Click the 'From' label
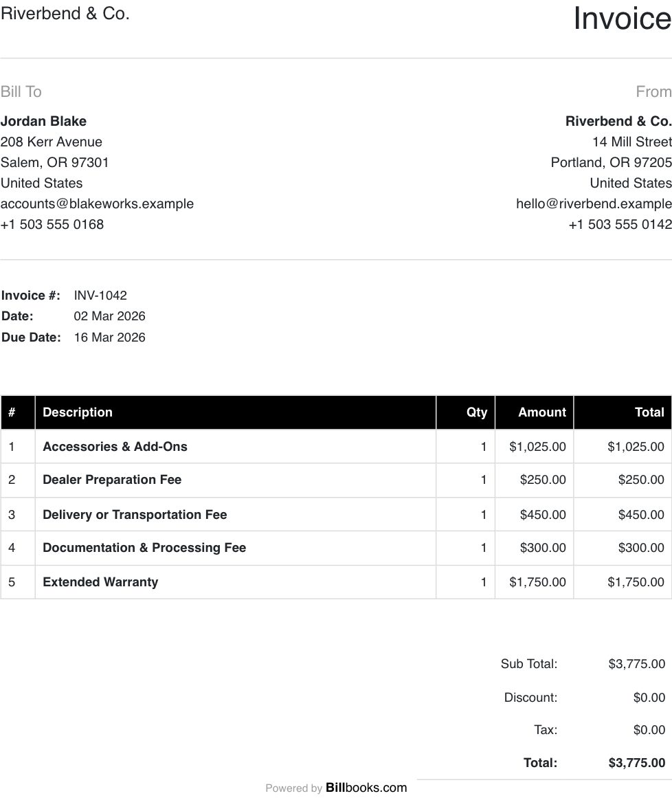Screen dimensions: 672x798 [x=653, y=91]
